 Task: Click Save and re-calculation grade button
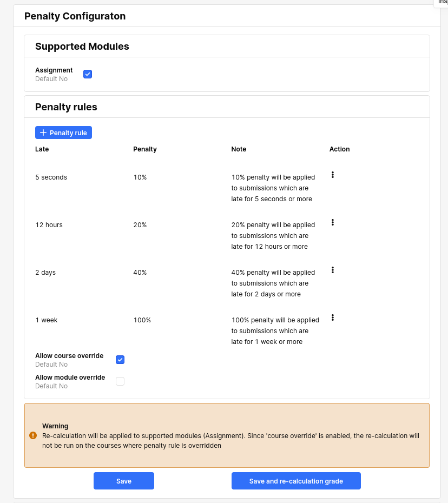tap(296, 481)
